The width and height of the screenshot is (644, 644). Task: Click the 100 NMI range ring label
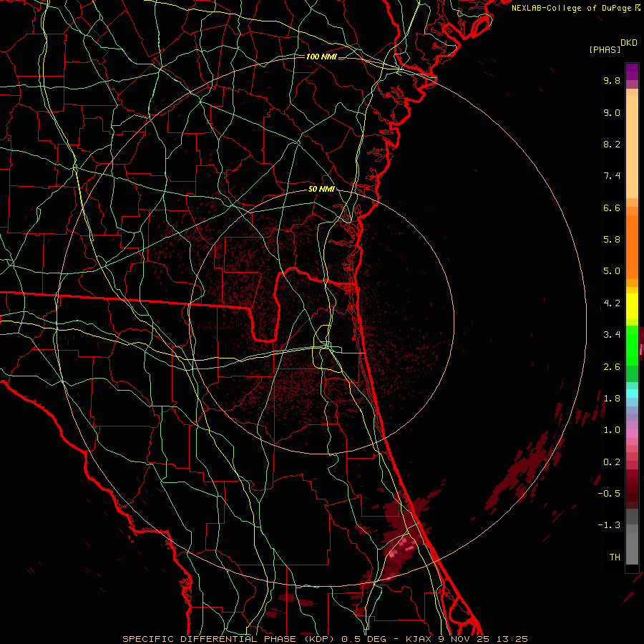[321, 57]
